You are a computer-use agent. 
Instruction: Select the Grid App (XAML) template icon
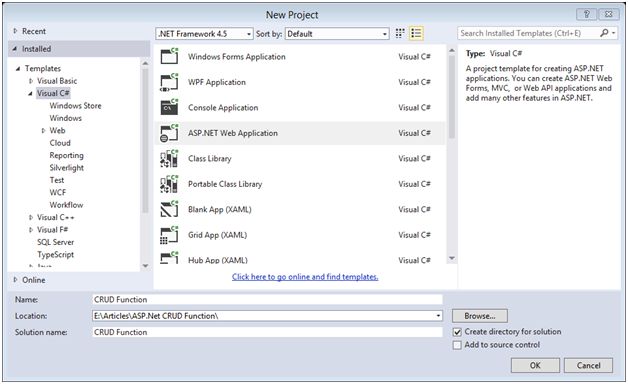click(x=169, y=235)
